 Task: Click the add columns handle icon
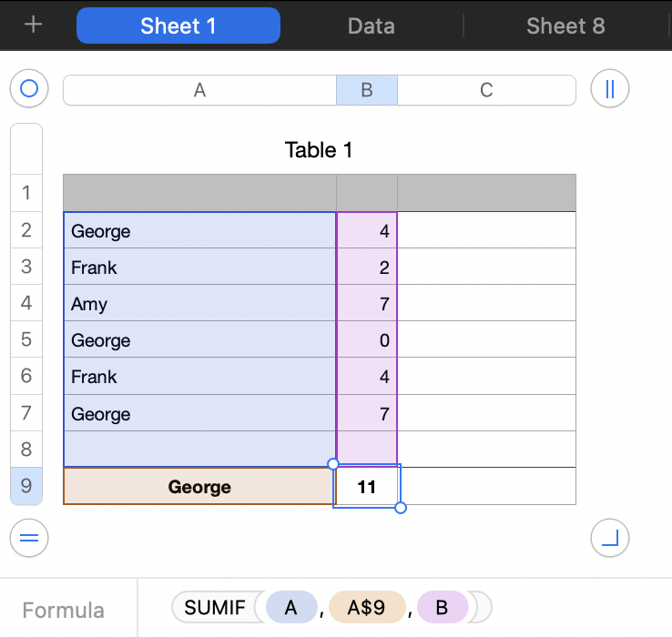point(610,89)
